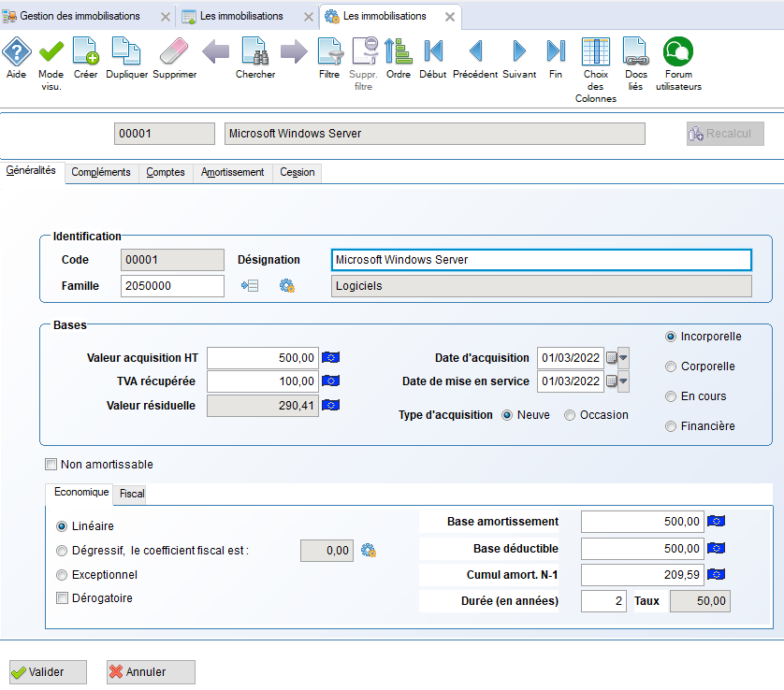Image resolution: width=784 pixels, height=690 pixels.
Task: Click the TVA récupérée field
Action: [263, 381]
